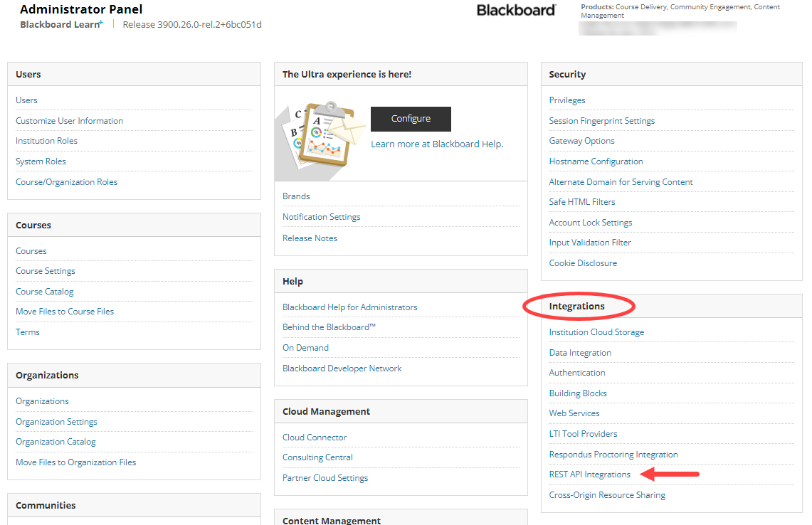Open REST API Integrations link
812x525 pixels.
589,474
